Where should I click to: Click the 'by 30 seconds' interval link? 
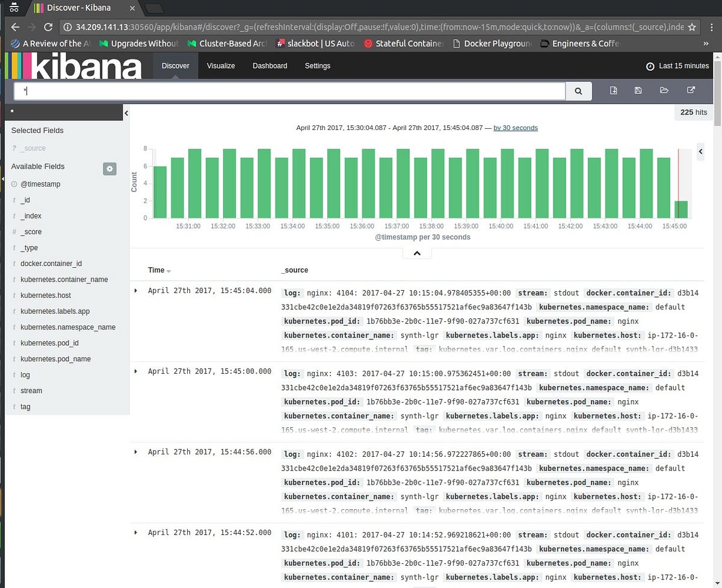point(515,128)
